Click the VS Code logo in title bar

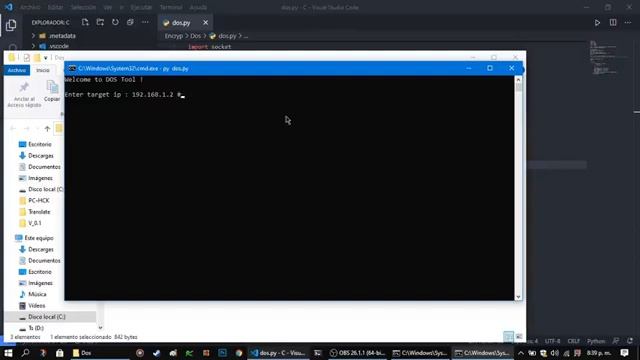point(9,7)
